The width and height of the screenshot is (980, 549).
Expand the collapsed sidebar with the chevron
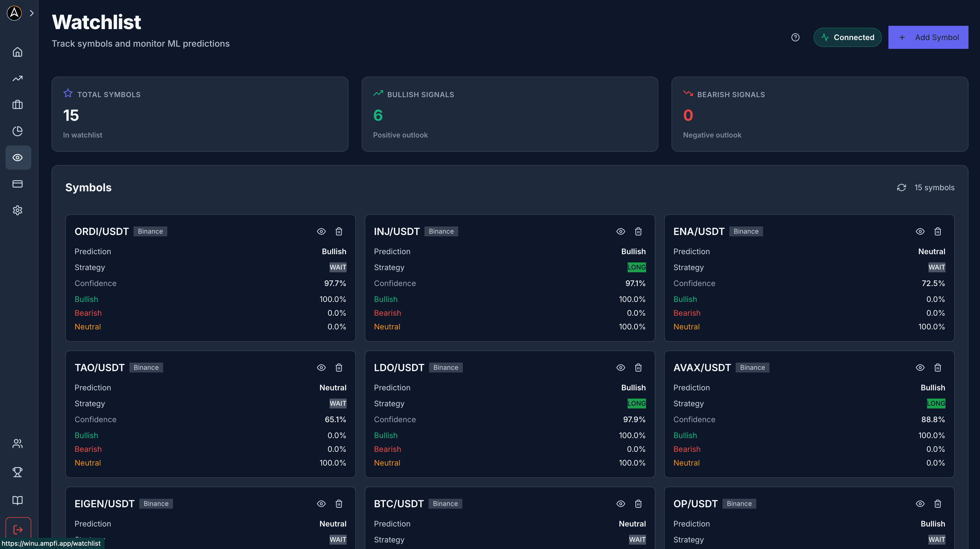[31, 13]
